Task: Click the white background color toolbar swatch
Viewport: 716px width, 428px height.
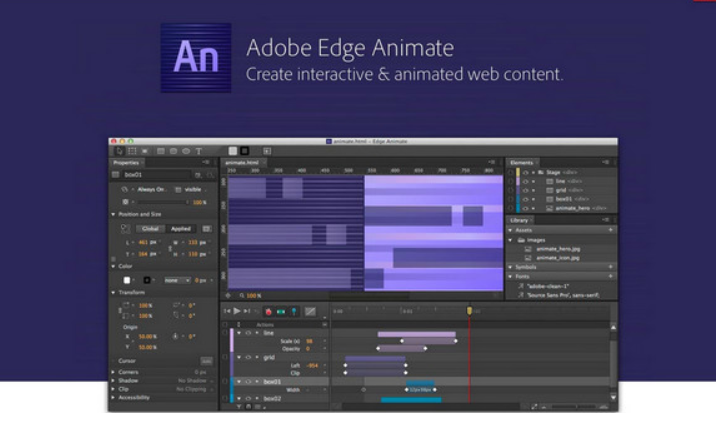Action: click(233, 151)
